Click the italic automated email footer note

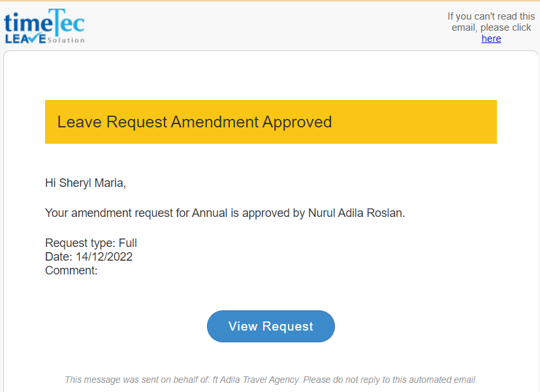pos(271,380)
